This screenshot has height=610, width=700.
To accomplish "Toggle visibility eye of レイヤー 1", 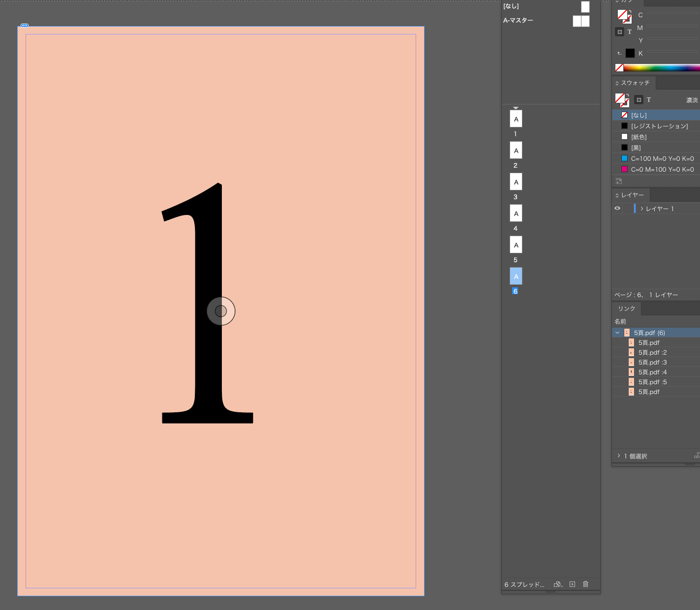I will [617, 208].
